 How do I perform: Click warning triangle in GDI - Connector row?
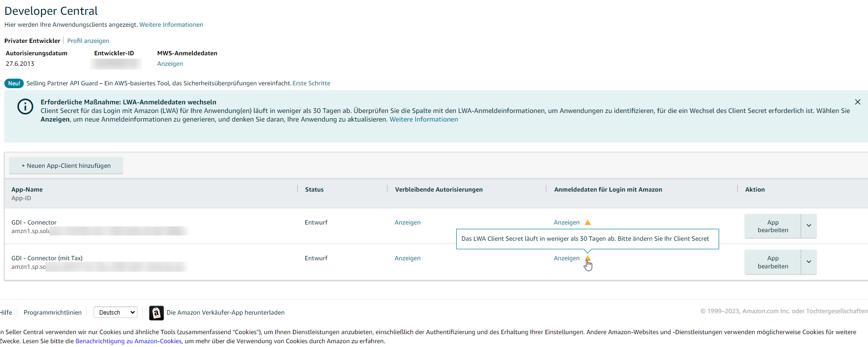tap(587, 223)
